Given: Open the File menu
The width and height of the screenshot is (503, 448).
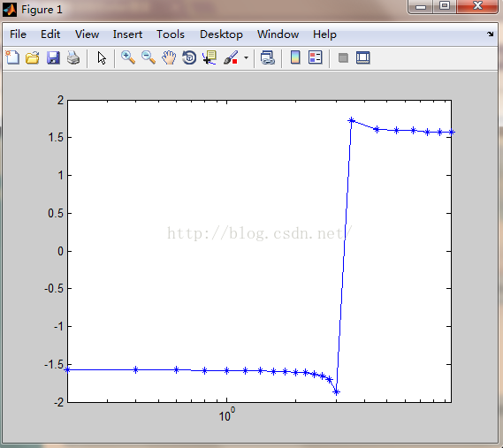Looking at the screenshot, I should click(x=18, y=34).
